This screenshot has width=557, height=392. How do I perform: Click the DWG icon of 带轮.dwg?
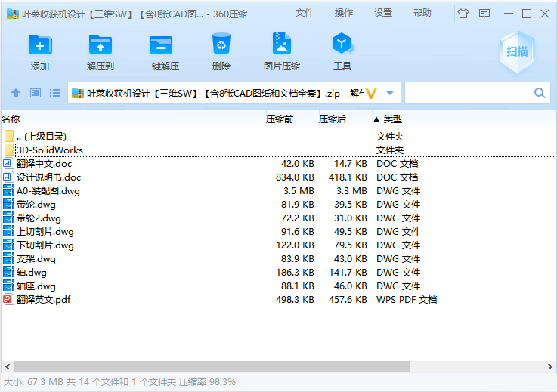coord(8,204)
